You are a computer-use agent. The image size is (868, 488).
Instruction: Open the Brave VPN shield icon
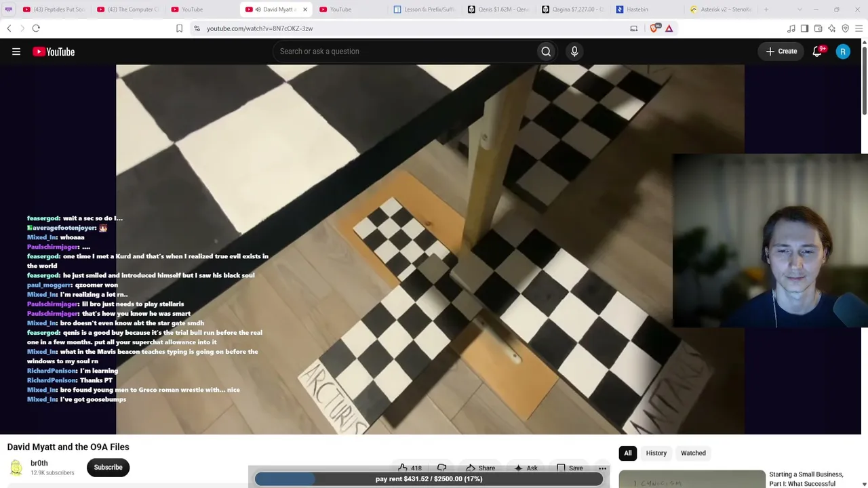pos(846,28)
